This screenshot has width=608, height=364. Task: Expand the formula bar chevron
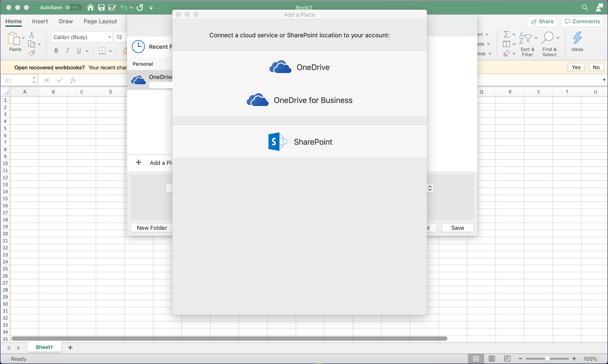point(604,80)
